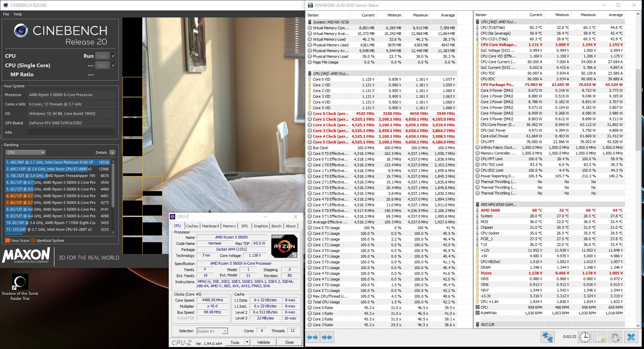Click the CPU-Z title bar app icon
The image size is (644, 349).
click(172, 217)
